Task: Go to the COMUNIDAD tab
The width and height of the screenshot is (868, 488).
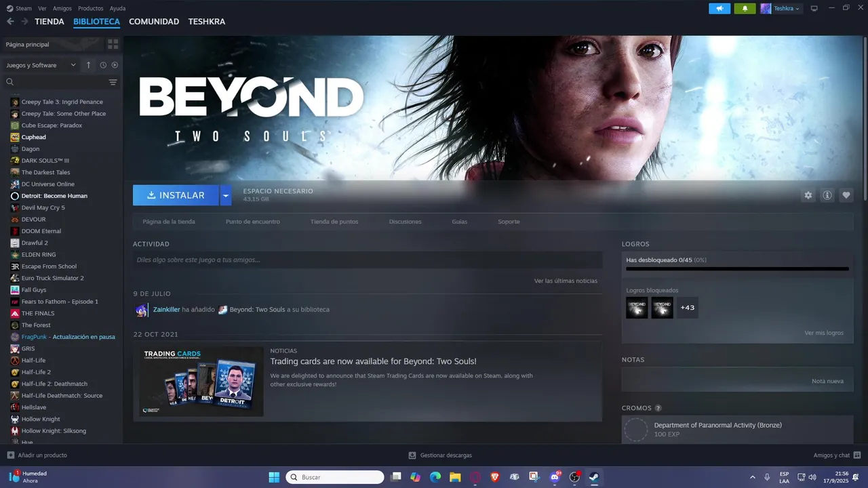Action: [x=154, y=22]
